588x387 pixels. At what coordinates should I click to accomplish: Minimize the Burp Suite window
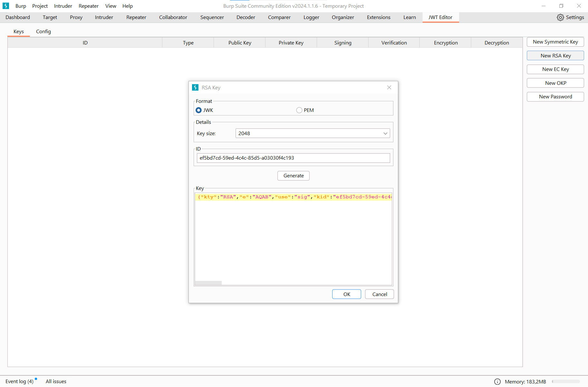pos(544,6)
